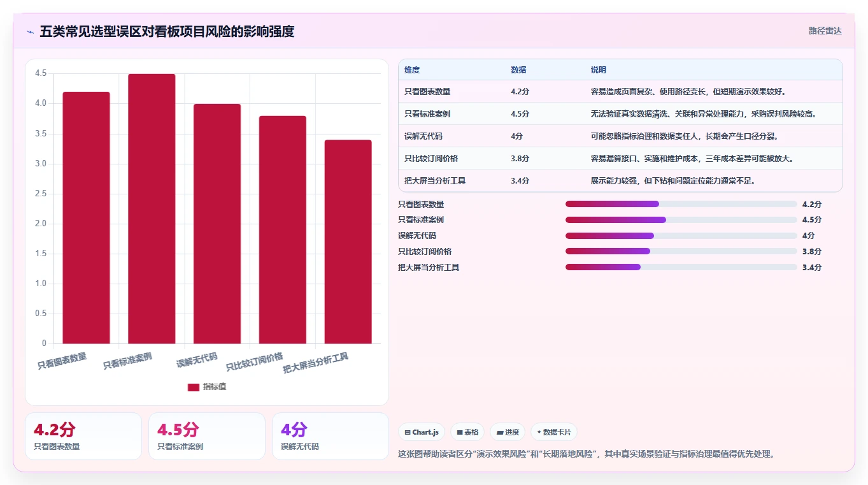Click the footer note 这张图帮助读者区分
This screenshot has width=868, height=485.
586,454
